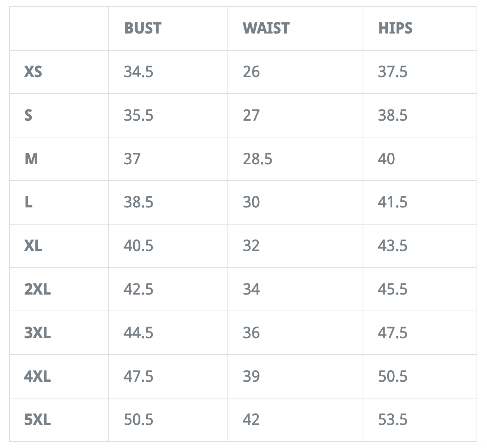The width and height of the screenshot is (487, 448).
Task: Click the HIPS column header
Action: pyautogui.click(x=395, y=28)
